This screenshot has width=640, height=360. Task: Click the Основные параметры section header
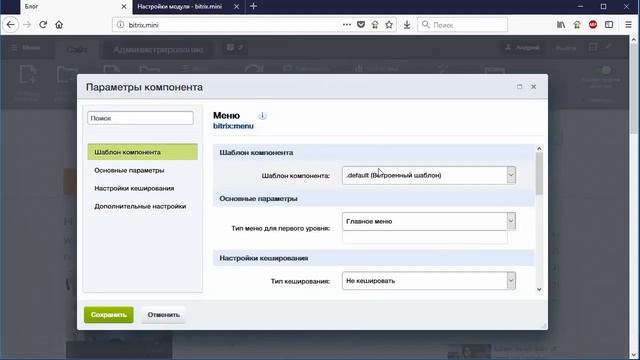(373, 199)
